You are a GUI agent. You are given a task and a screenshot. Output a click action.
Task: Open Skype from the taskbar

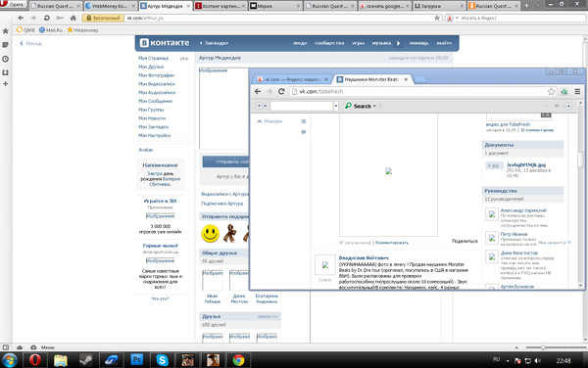[162, 360]
